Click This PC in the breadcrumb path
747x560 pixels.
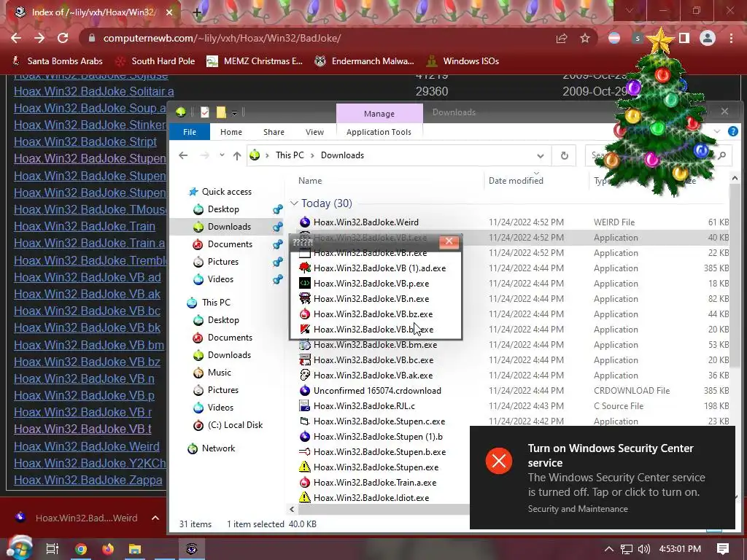[x=290, y=155]
